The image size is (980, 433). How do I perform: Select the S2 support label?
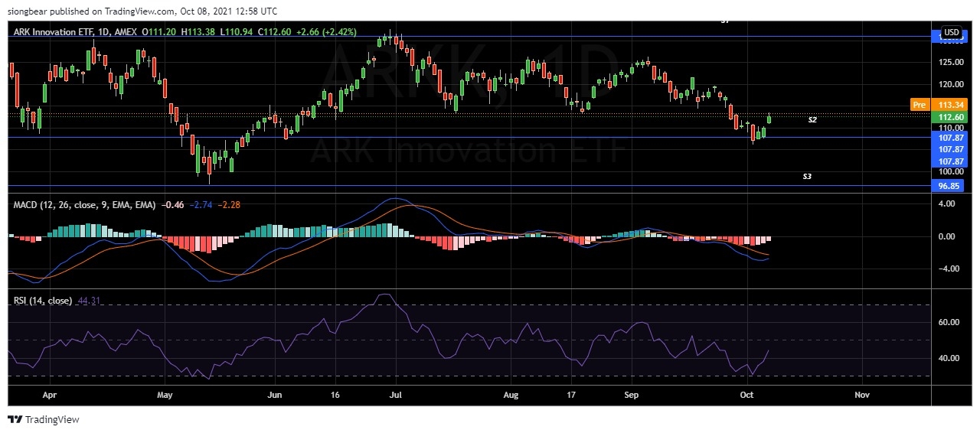point(812,120)
